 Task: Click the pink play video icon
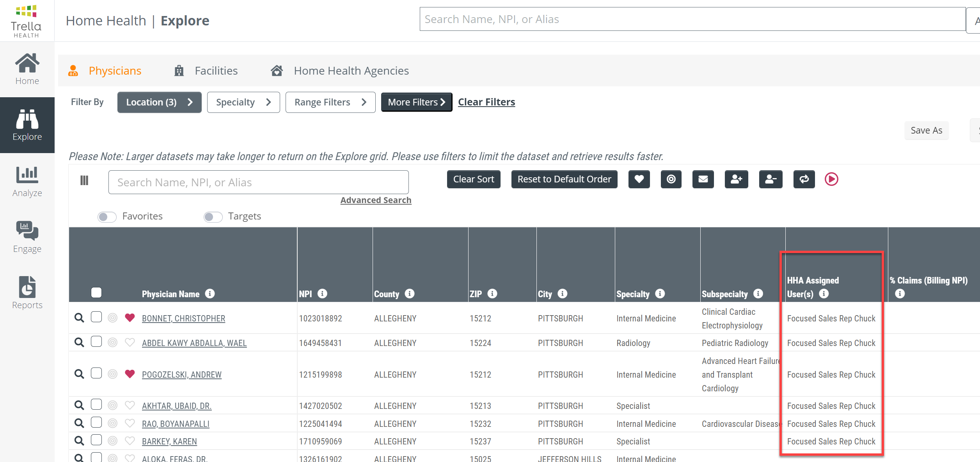831,179
